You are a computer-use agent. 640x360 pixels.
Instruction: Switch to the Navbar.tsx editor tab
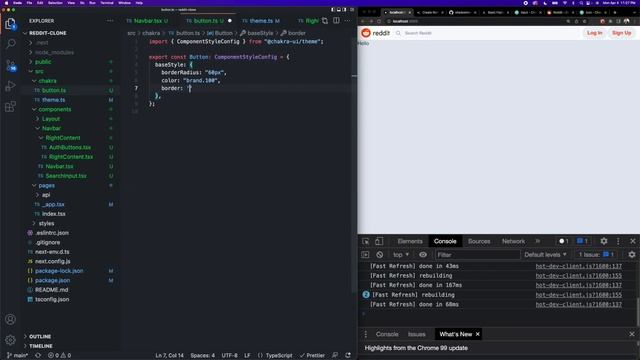(148, 21)
